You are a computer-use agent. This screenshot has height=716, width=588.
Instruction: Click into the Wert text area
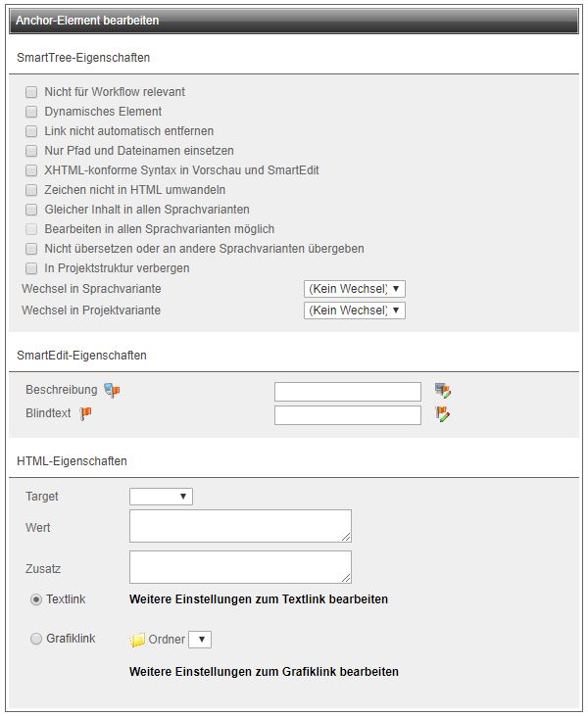point(240,526)
